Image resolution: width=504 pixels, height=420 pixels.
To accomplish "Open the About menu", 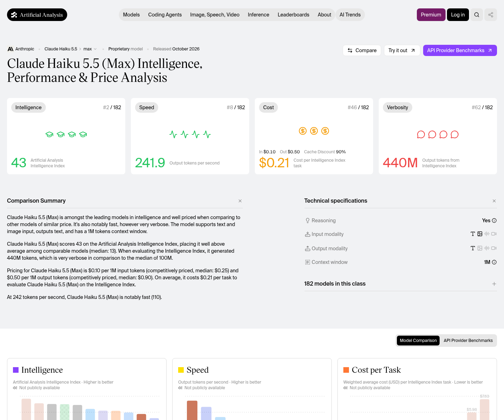I will tap(324, 15).
